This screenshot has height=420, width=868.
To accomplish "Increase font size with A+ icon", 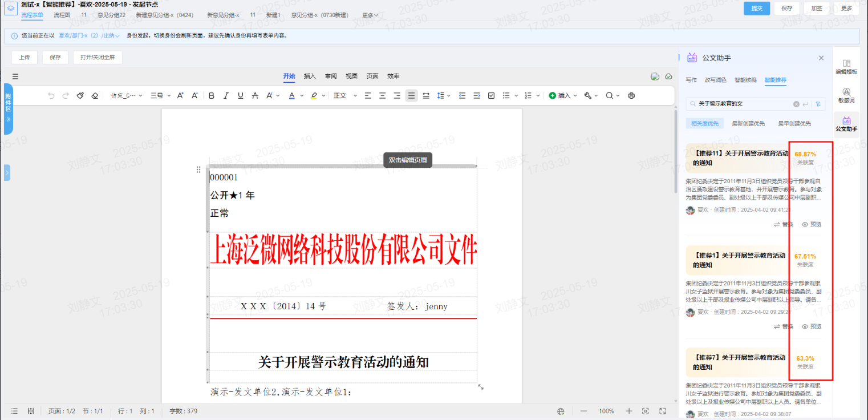I will pyautogui.click(x=180, y=95).
